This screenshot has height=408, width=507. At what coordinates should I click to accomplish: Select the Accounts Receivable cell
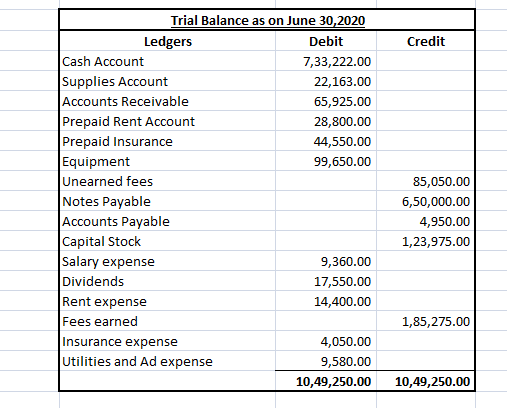[x=168, y=101]
